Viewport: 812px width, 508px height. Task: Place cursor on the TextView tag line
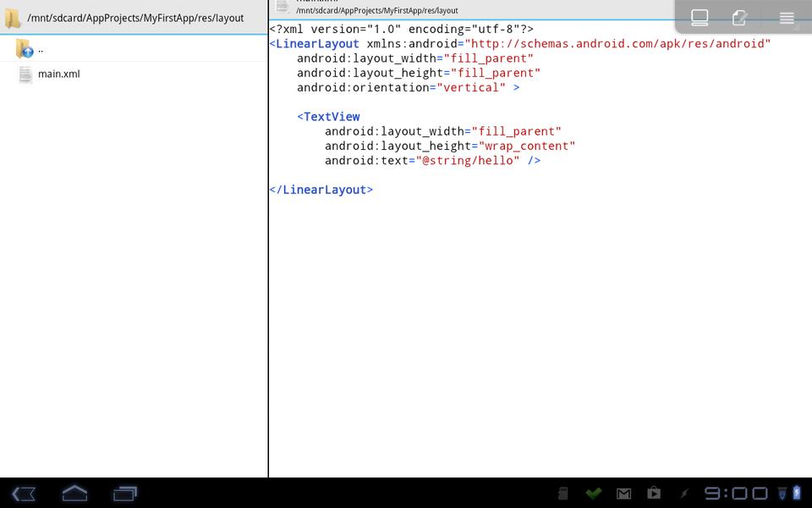[331, 117]
